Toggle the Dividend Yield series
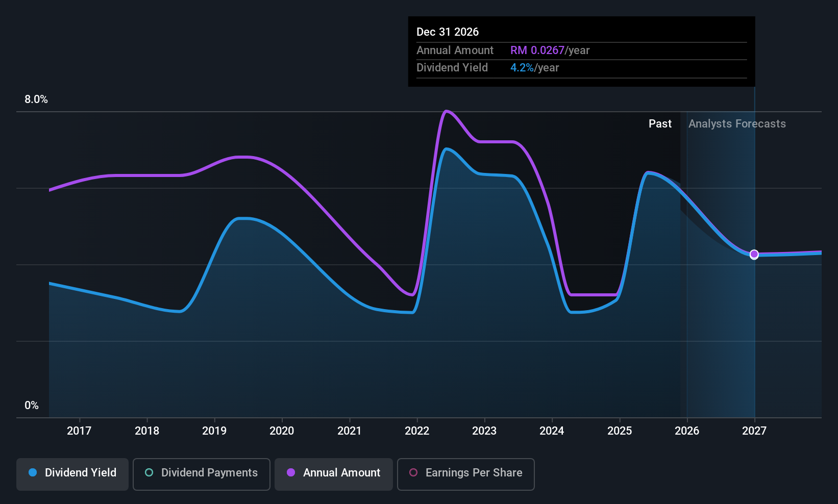838x504 pixels. 72,474
